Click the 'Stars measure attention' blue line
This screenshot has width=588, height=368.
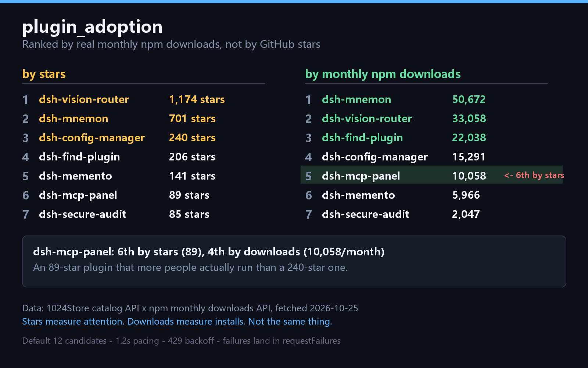[177, 321]
